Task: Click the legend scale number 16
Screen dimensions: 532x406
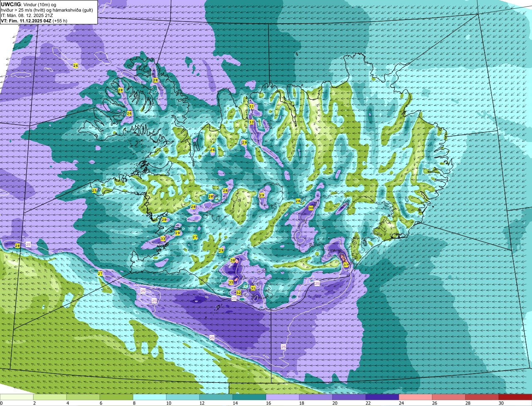Action: click(x=268, y=403)
